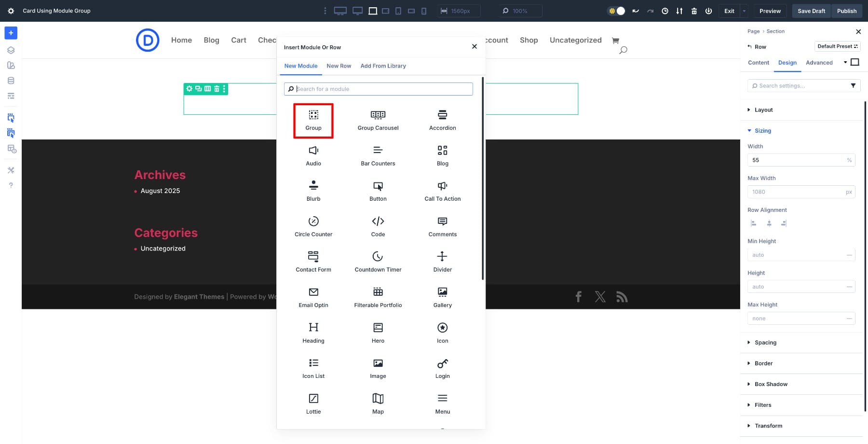
Task: Enable right row alignment
Action: pyautogui.click(x=785, y=223)
